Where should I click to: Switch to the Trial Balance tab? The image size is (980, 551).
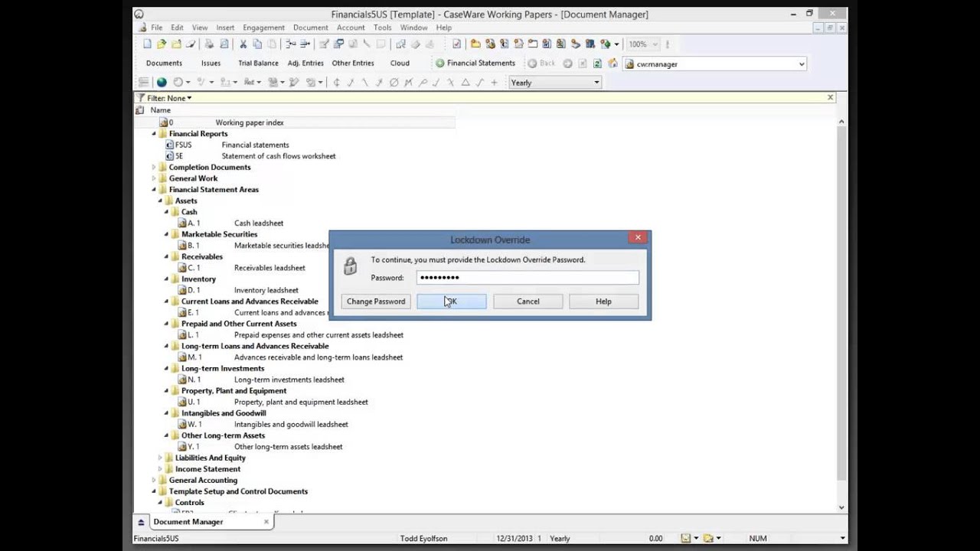click(258, 64)
